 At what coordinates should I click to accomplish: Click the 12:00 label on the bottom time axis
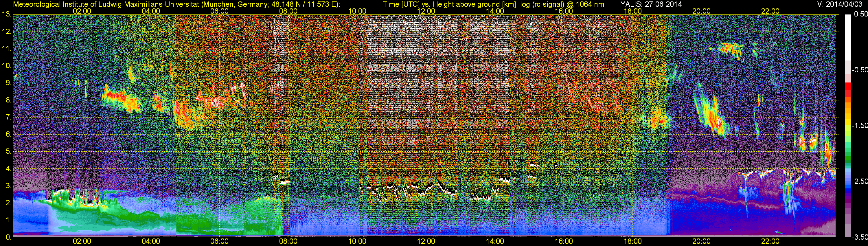426,241
